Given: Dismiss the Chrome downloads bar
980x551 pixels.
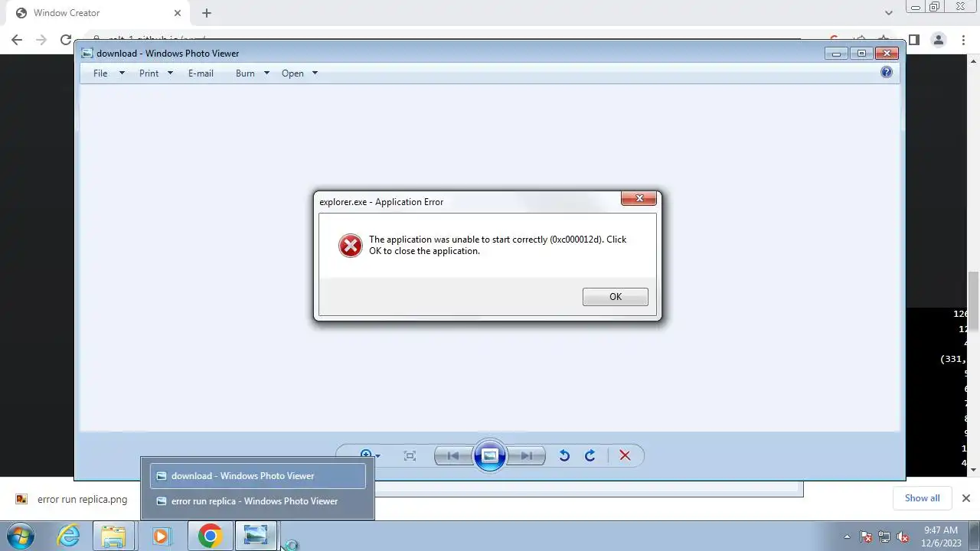Looking at the screenshot, I should point(965,498).
